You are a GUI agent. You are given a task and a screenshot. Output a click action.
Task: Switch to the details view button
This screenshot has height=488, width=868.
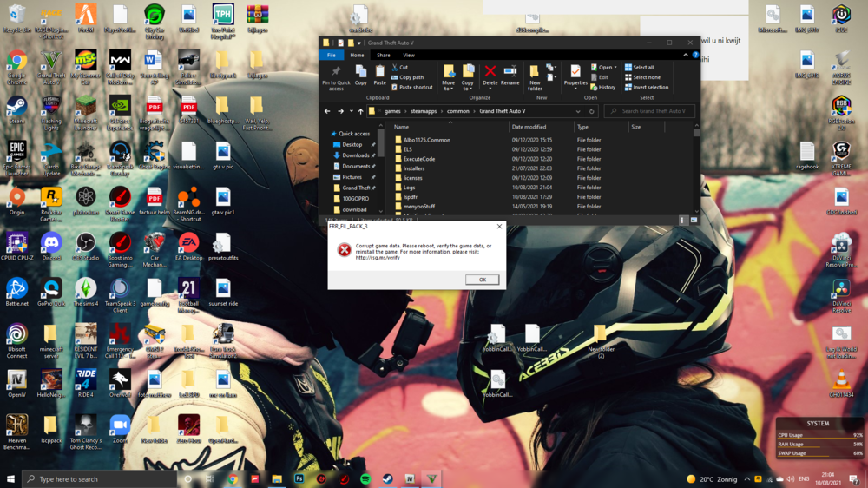682,220
